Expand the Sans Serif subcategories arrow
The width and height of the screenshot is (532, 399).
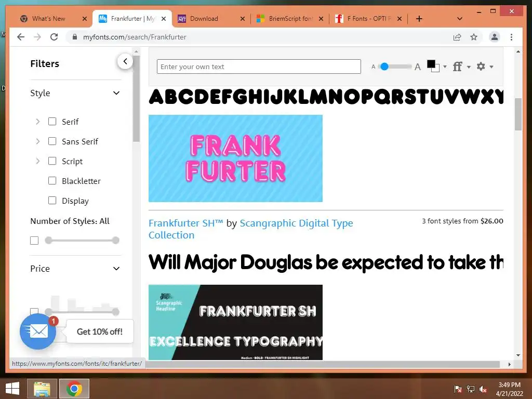(37, 141)
